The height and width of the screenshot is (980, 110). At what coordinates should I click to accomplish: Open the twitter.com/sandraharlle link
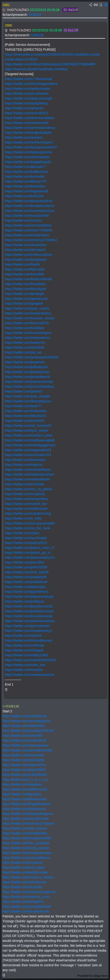(25, 716)
